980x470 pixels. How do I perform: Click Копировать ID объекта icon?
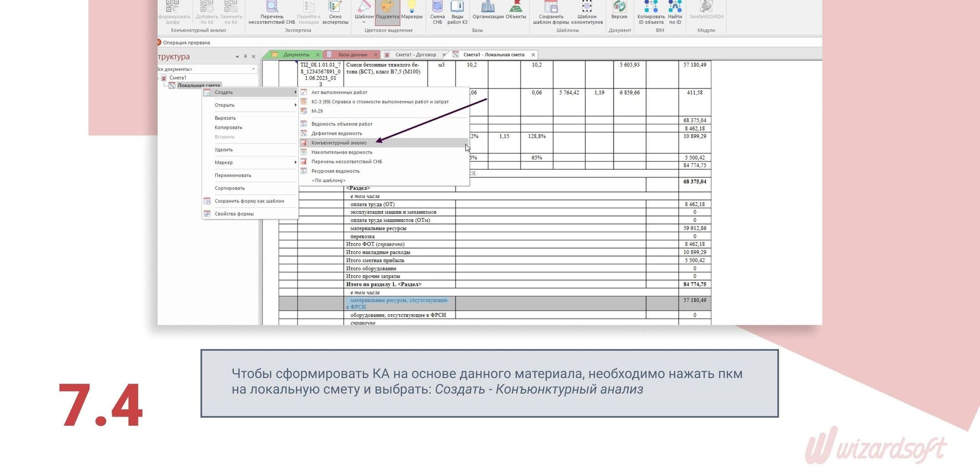651,12
